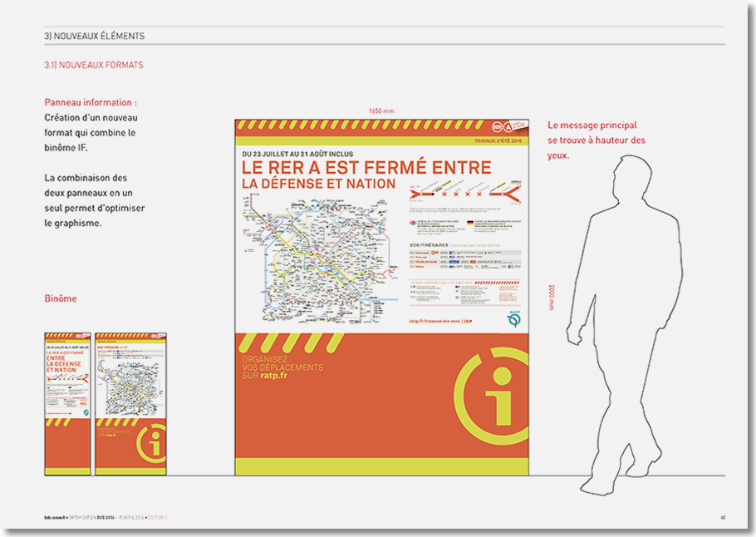Click the vertical "2000 mm" height dimension

(552, 298)
